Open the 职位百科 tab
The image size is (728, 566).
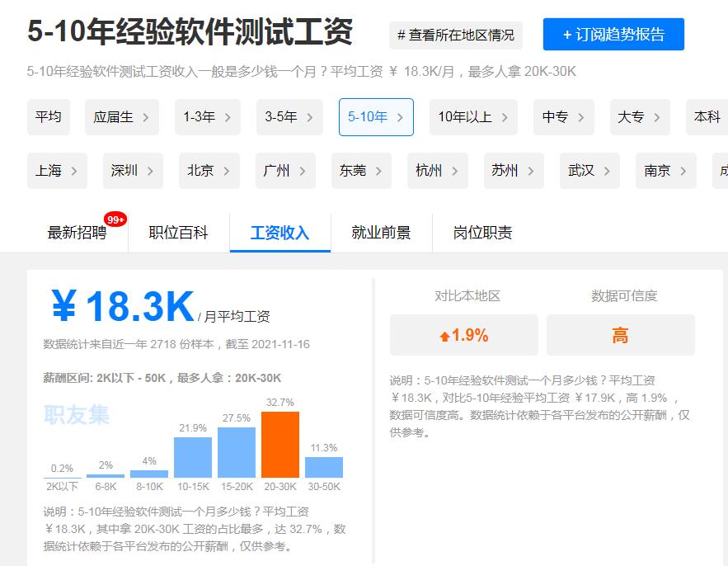tap(177, 233)
